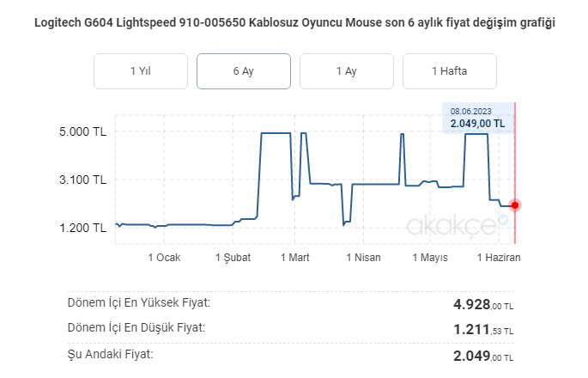Click the lowest price value 1.211,53 TL
The image size is (588, 378).
pyautogui.click(x=483, y=329)
